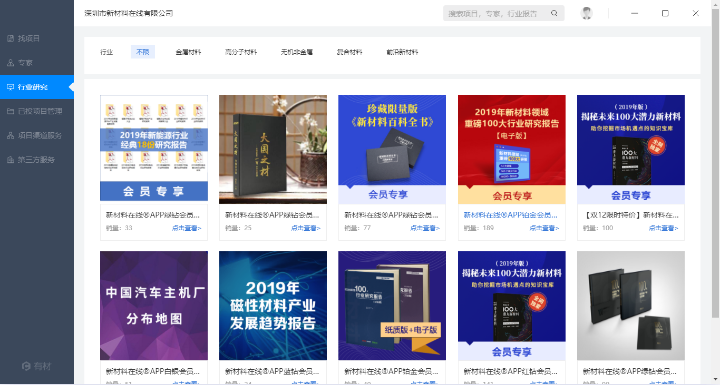Open 找项目 icon in the sidebar
The width and height of the screenshot is (720, 385).
coord(11,39)
